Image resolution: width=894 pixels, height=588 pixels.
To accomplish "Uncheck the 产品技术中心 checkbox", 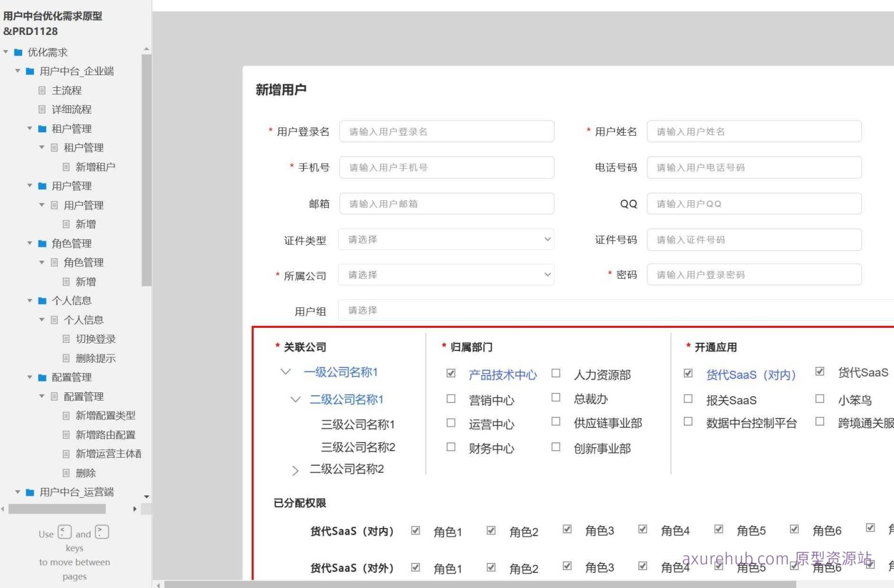I will click(451, 373).
